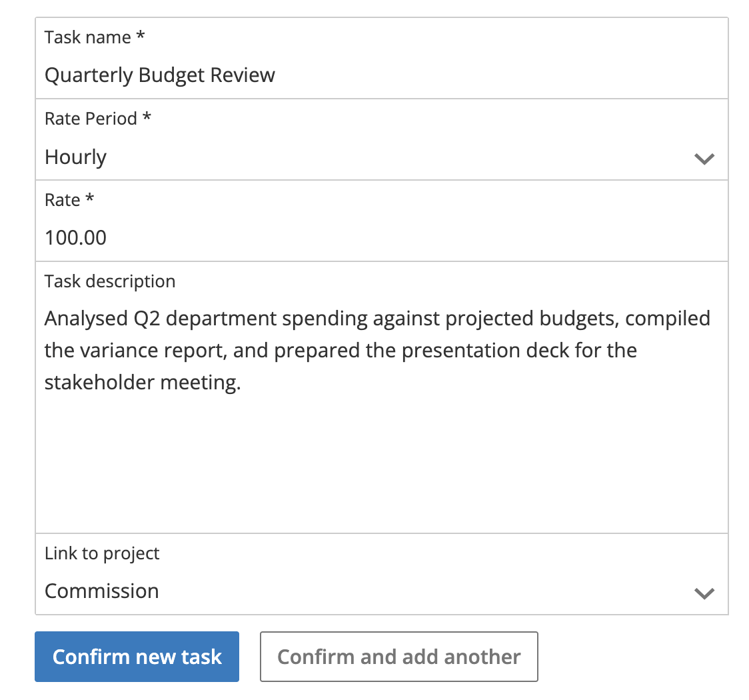Expand the Link to project Commission dropdown
The width and height of the screenshot is (749, 700).
click(x=382, y=575)
